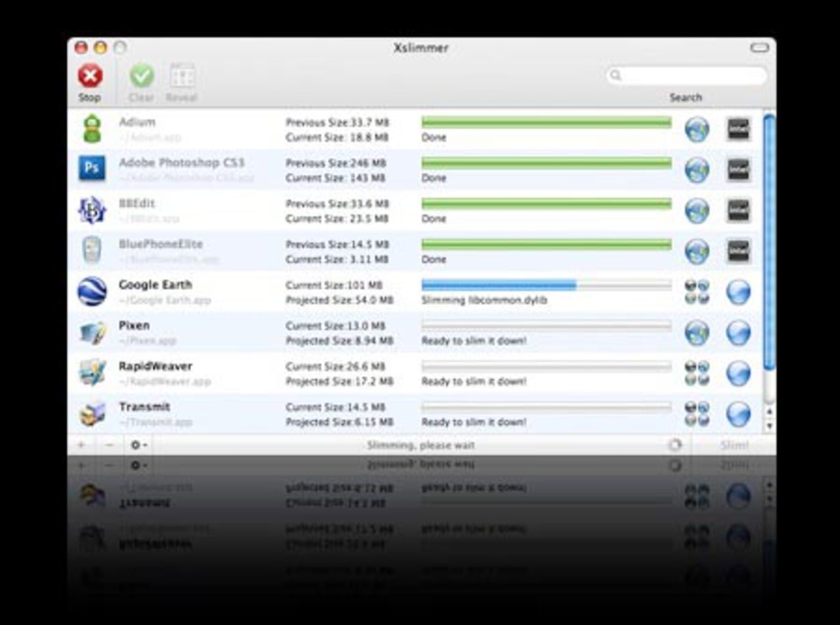Toggle the languages globe for Pixen
Viewport: 840px width, 625px height.
(x=696, y=333)
